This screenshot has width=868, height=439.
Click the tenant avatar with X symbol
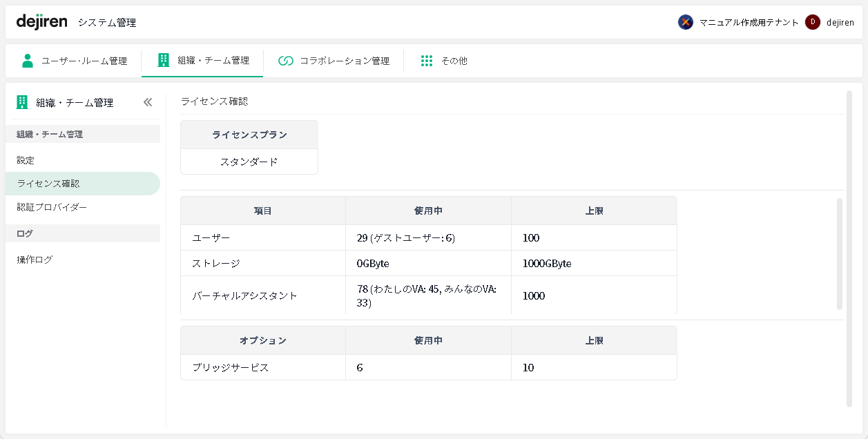(685, 22)
